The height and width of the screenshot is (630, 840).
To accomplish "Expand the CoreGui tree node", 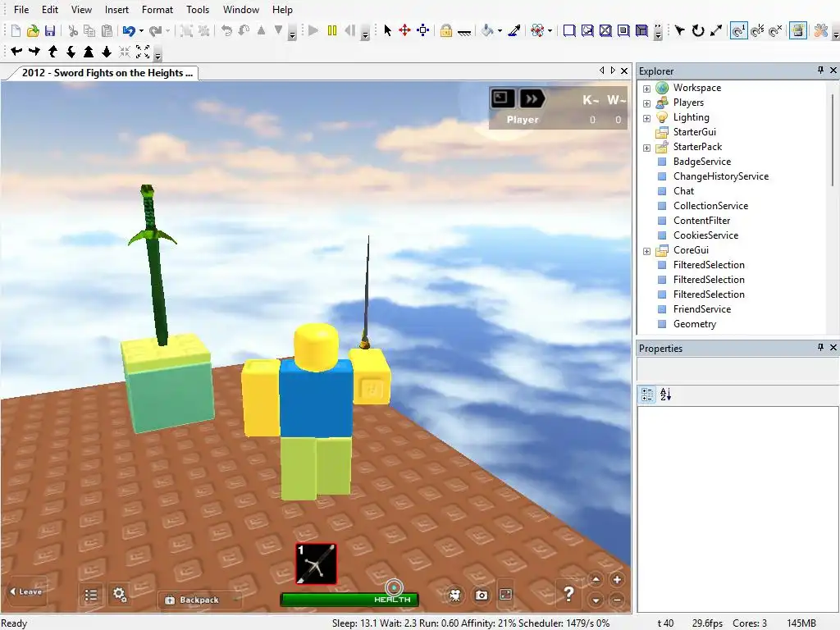I will [646, 251].
